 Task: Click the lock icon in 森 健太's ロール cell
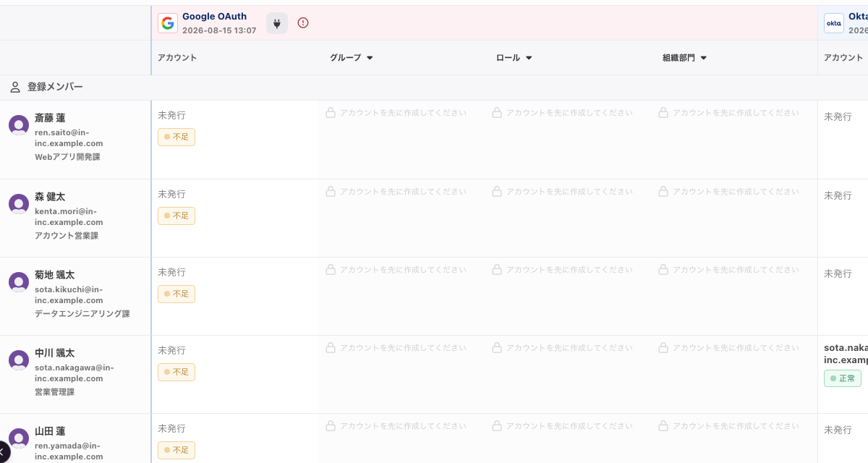click(x=497, y=192)
